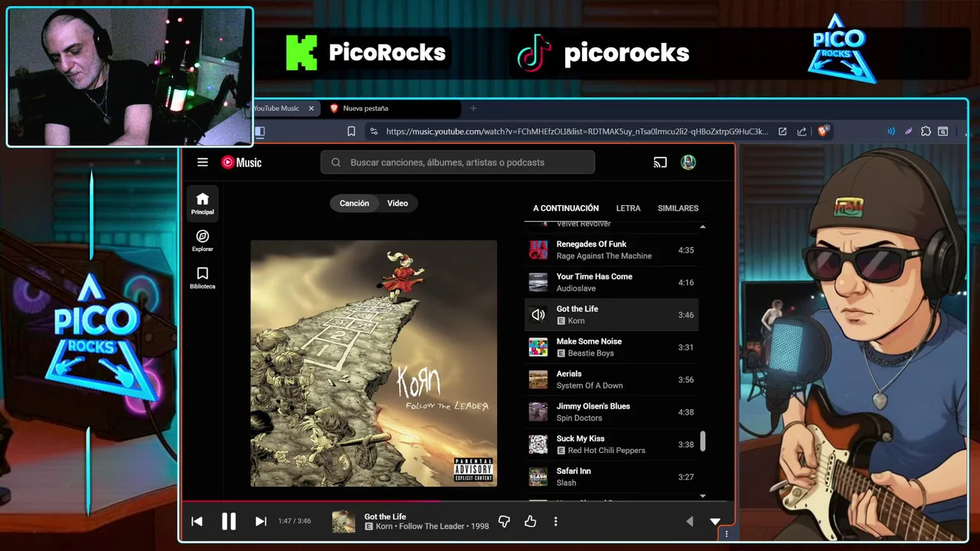
Task: Dislike the song Got the Life
Action: 504,521
